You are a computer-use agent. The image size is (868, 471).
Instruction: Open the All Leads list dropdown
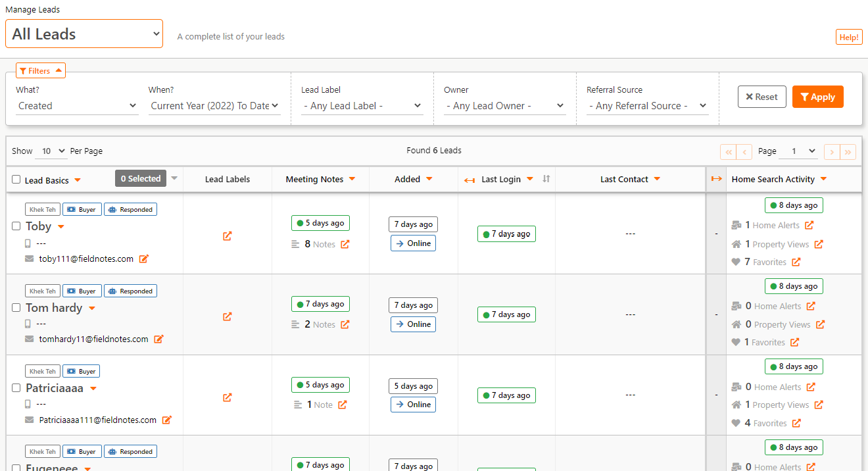(x=84, y=34)
